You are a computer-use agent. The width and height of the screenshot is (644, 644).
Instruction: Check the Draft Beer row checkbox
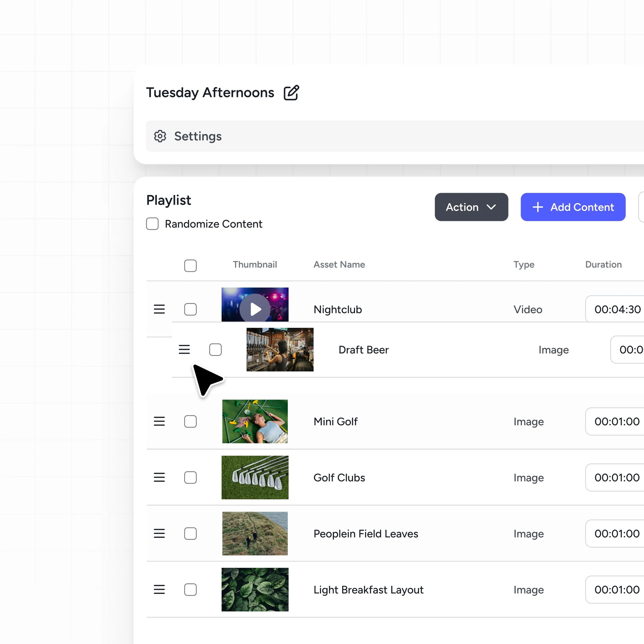(x=215, y=349)
